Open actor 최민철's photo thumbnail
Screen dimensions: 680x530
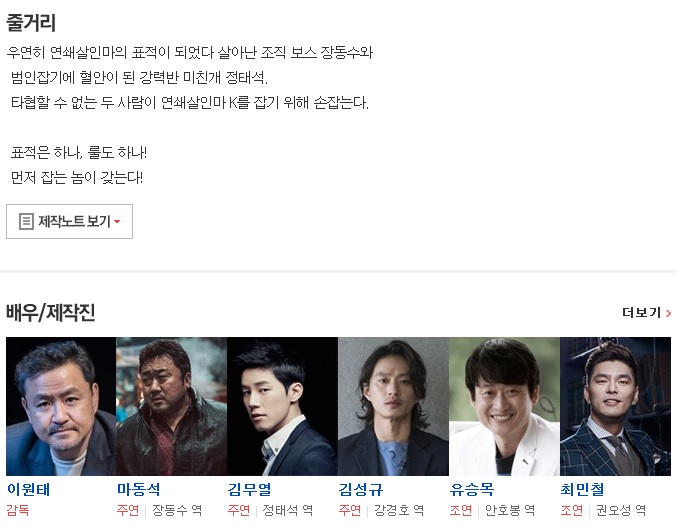(615, 406)
